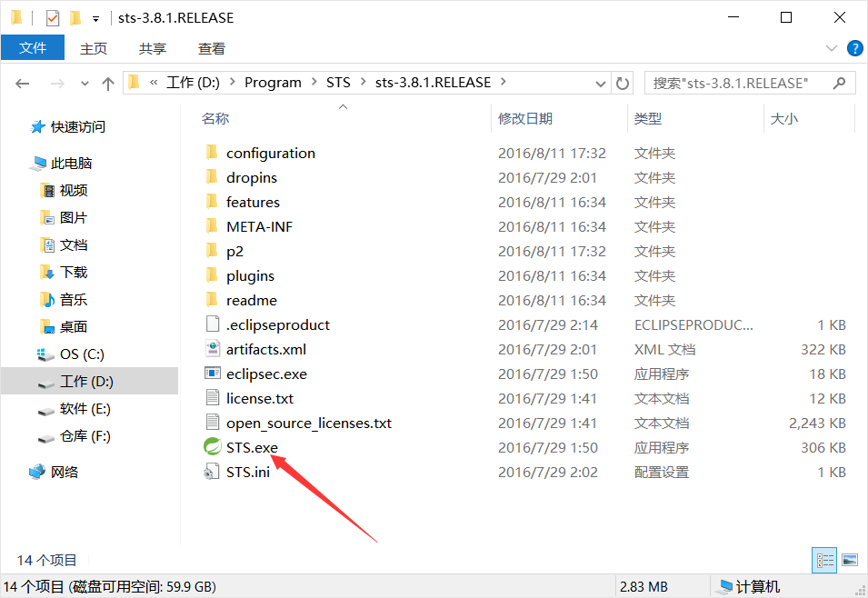
Task: Select the features folder name
Action: click(253, 202)
